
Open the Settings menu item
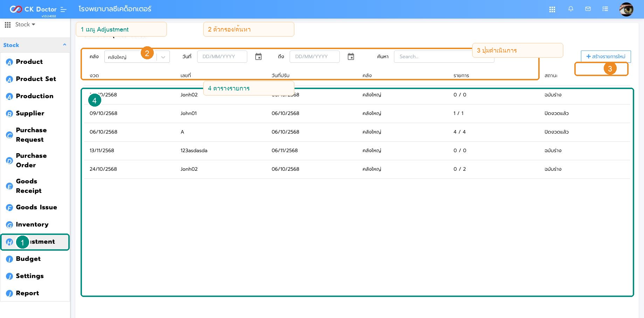[x=30, y=276]
